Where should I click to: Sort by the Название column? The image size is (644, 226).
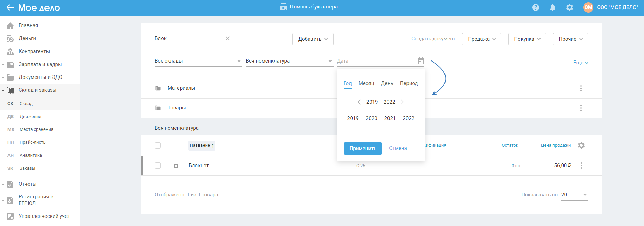point(202,145)
